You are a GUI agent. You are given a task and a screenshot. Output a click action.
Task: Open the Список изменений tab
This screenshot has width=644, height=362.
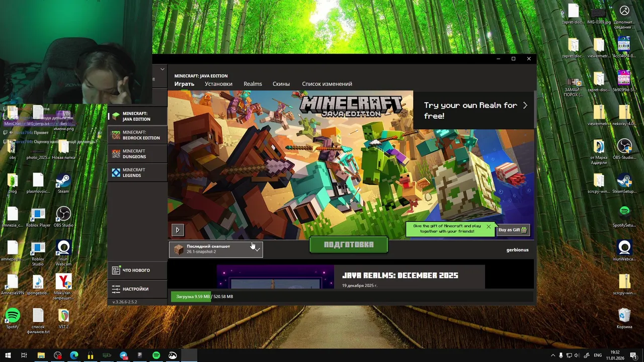coord(327,84)
